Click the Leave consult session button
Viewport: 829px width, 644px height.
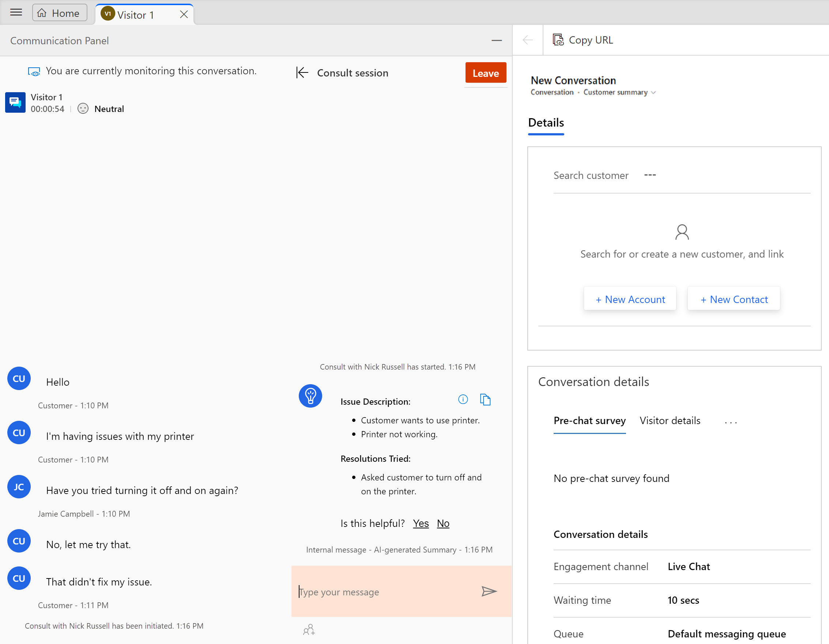point(486,73)
